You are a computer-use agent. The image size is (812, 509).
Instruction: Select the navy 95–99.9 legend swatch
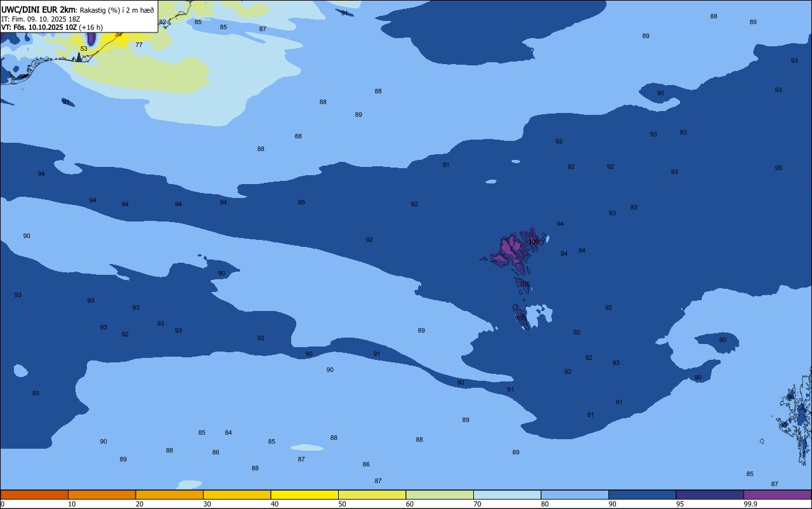pyautogui.click(x=710, y=494)
